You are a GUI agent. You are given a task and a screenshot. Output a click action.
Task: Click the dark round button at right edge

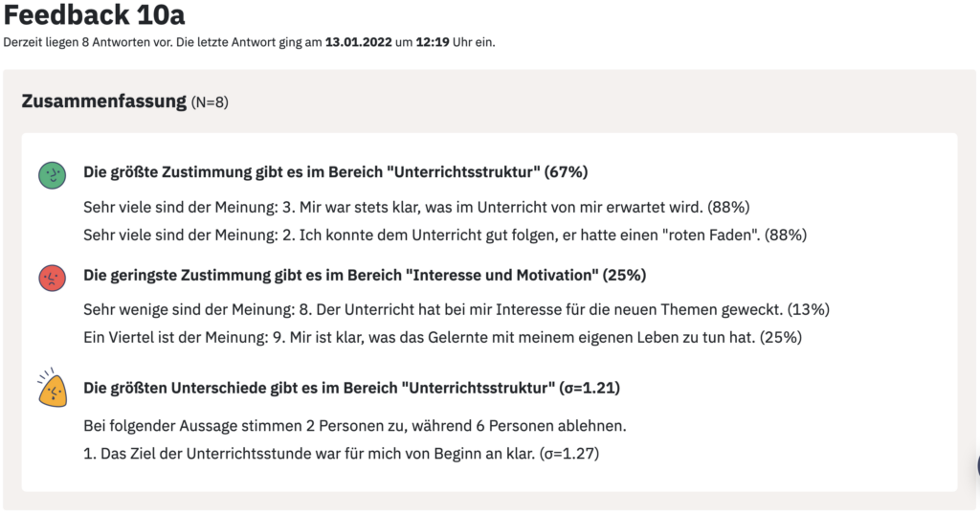tap(977, 466)
